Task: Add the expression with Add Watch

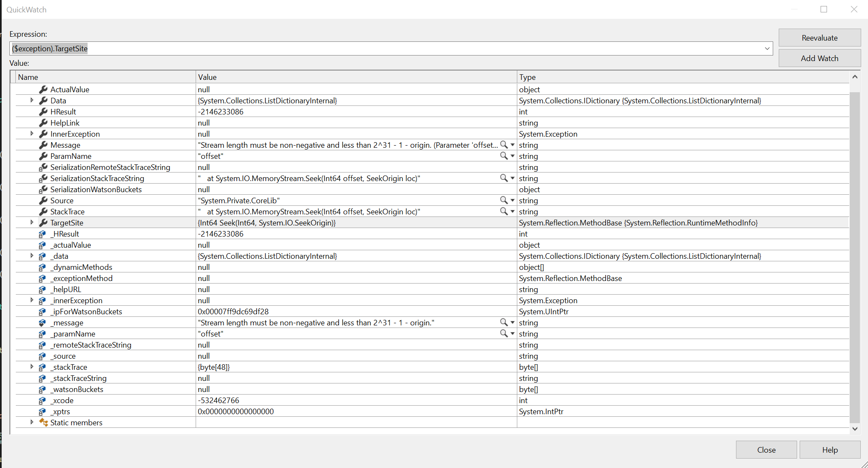Action: tap(819, 58)
